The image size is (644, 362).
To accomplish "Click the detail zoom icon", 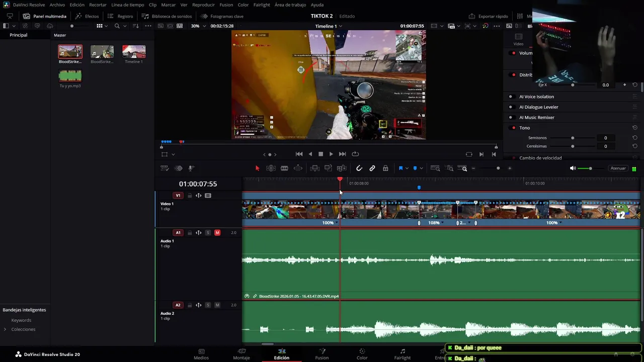I will (x=450, y=168).
